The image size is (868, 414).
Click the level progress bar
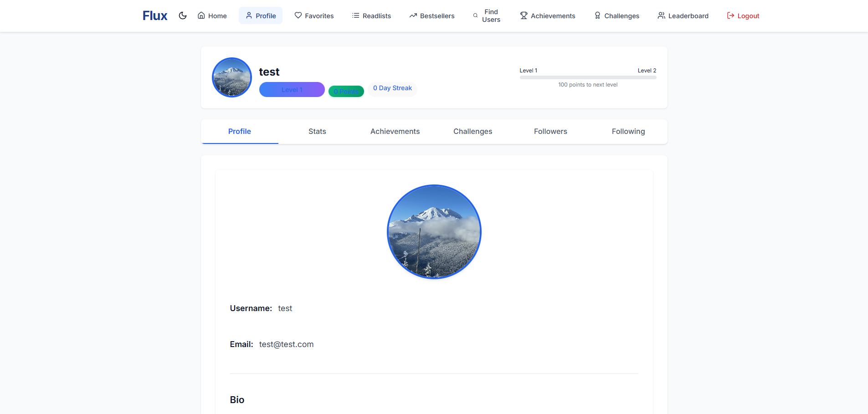point(588,77)
